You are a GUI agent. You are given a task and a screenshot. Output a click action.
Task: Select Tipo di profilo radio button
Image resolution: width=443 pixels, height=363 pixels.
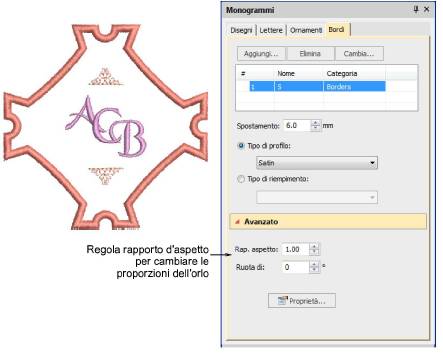click(241, 146)
